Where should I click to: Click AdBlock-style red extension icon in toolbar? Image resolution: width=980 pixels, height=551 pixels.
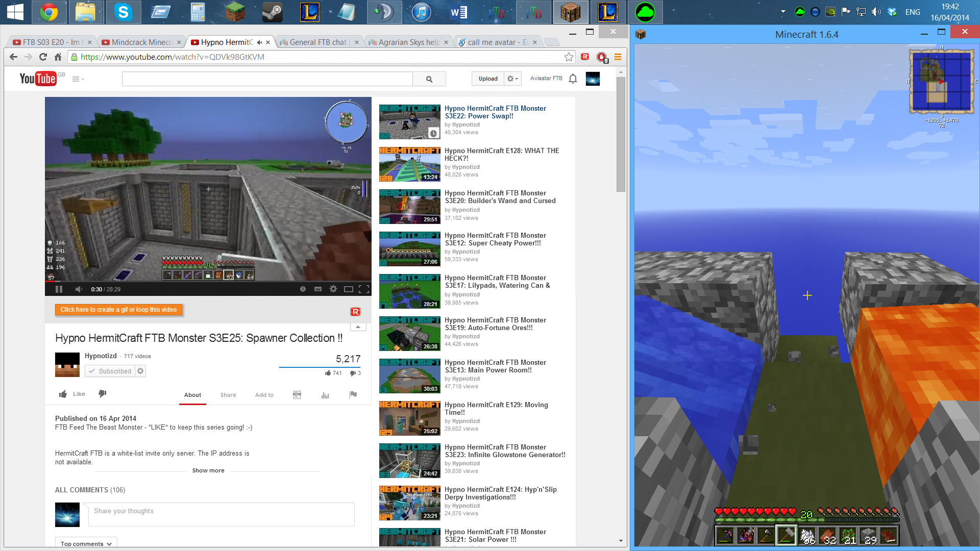click(x=602, y=57)
